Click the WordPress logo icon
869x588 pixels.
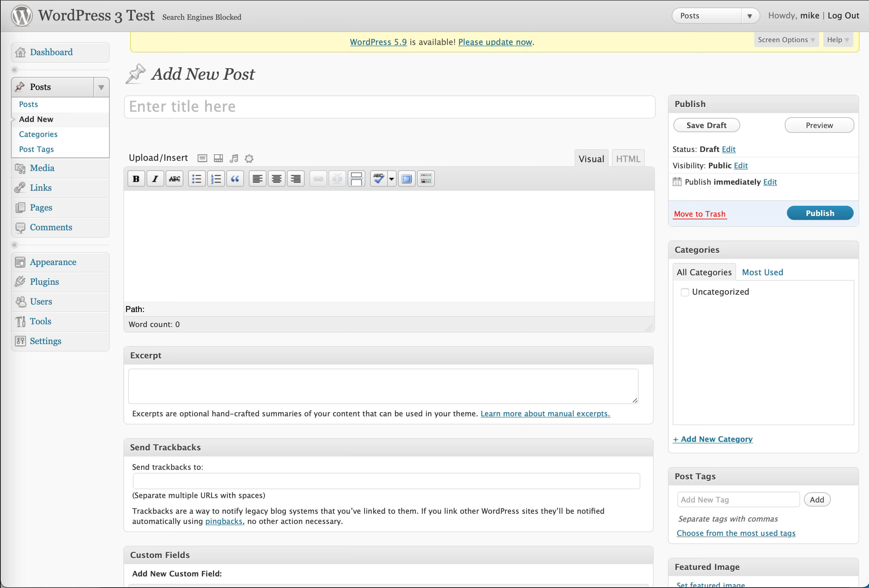pyautogui.click(x=22, y=16)
